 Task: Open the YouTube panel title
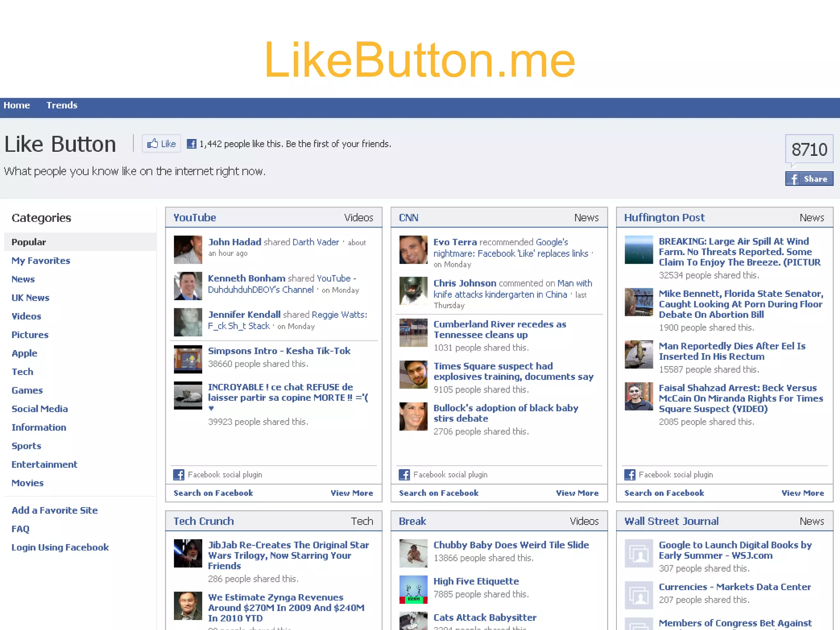coord(194,218)
